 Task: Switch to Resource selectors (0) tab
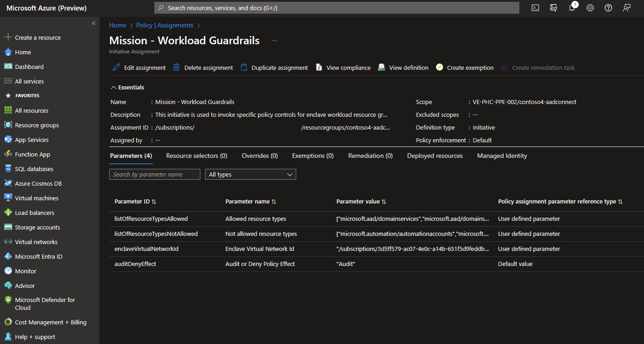pos(197,156)
